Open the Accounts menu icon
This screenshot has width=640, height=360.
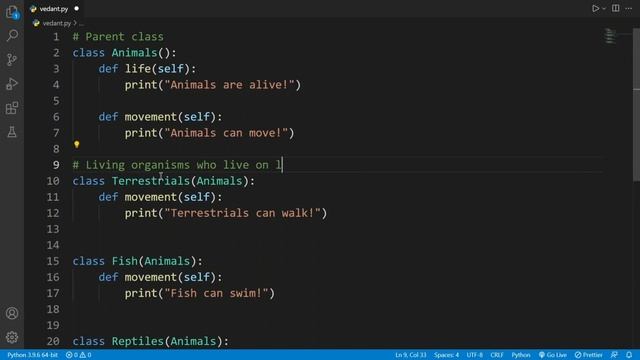(12, 313)
